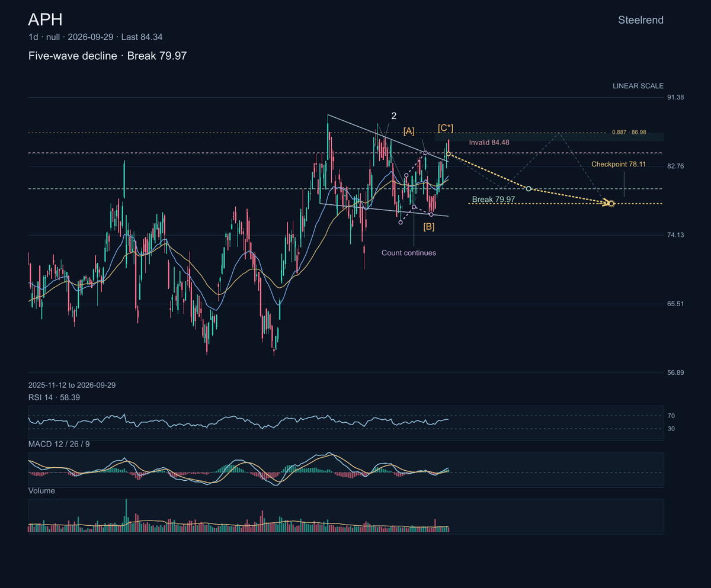Click the '2025-11-12 to 2026-09-29' date range

click(72, 385)
